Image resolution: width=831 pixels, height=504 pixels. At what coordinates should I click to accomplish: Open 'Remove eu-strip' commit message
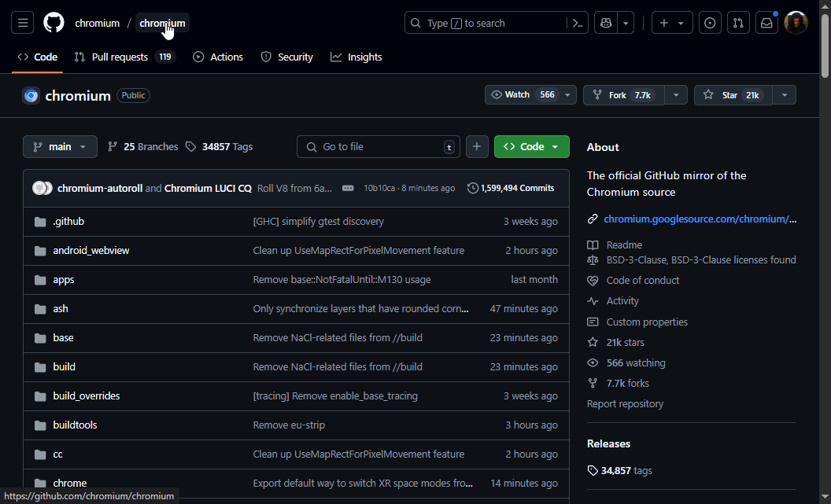point(289,425)
